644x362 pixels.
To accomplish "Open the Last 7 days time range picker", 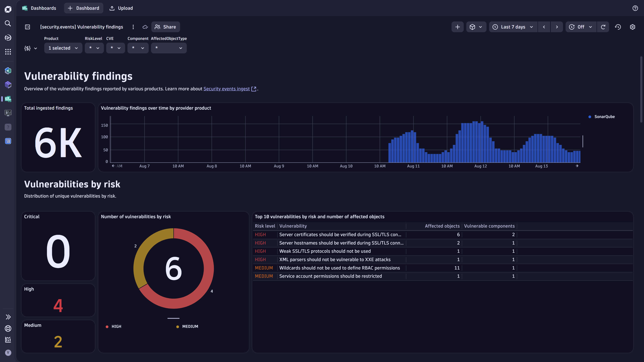I will coord(513,27).
